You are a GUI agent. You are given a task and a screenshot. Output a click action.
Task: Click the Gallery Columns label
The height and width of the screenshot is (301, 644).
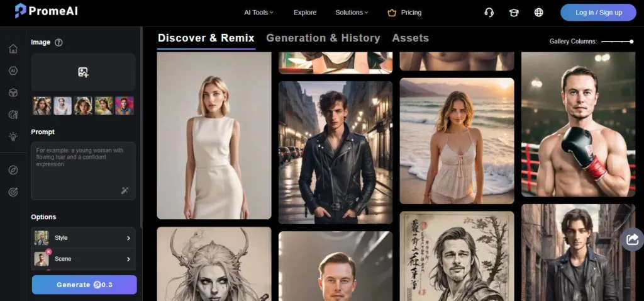573,42
